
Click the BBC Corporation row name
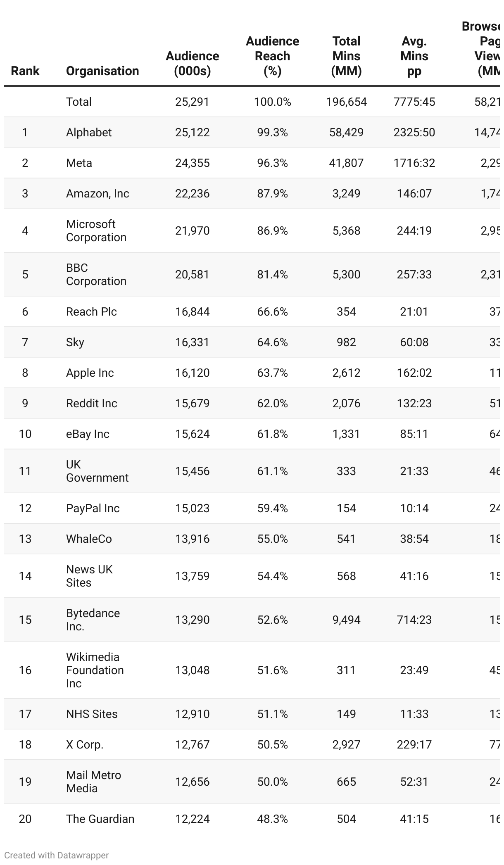[96, 274]
